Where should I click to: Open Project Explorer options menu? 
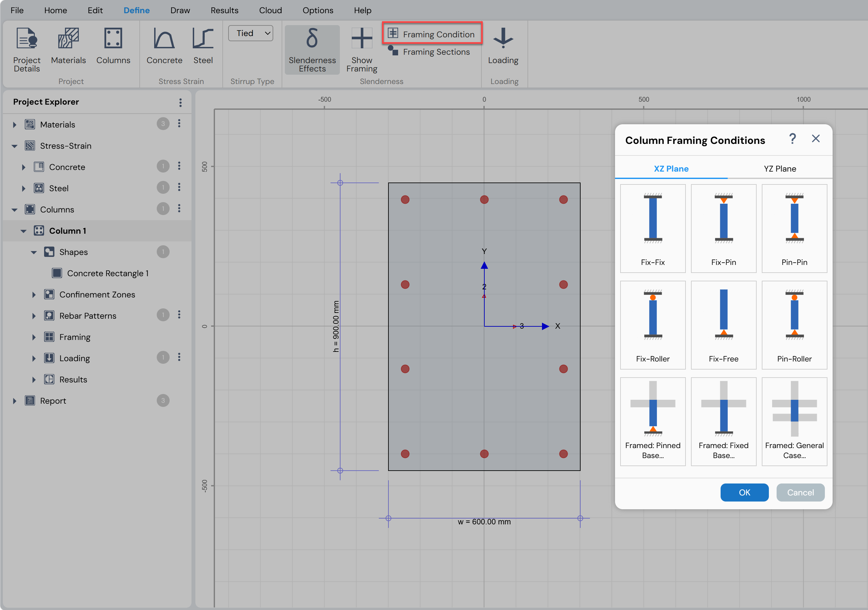(180, 102)
